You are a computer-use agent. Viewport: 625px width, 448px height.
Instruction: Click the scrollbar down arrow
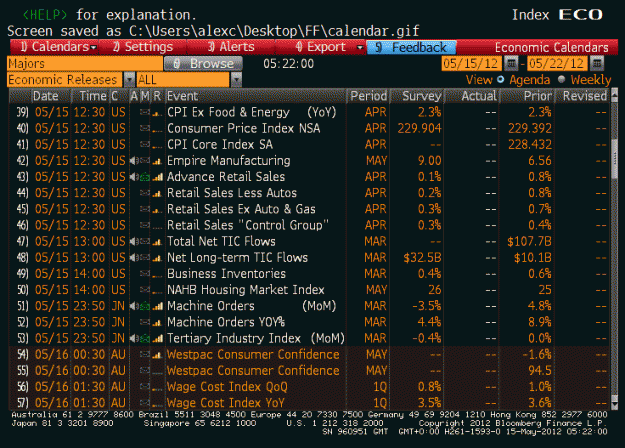[x=614, y=405]
